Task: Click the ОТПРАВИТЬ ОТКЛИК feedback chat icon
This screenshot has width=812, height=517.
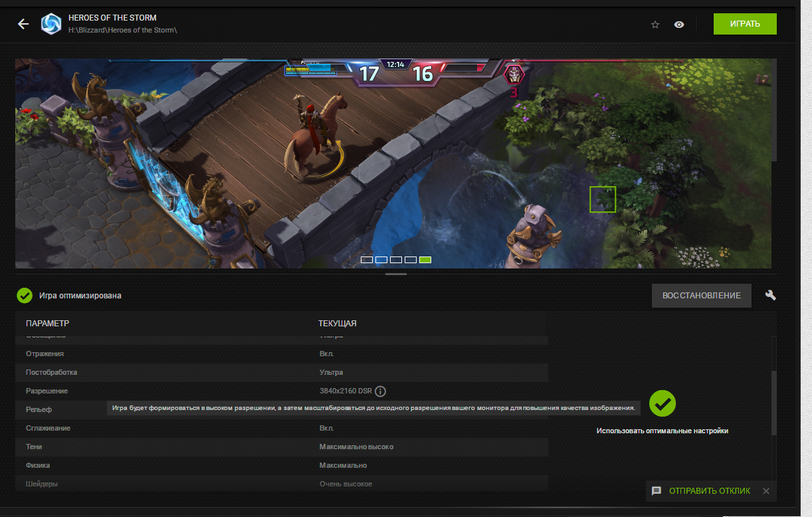Action: 657,491
